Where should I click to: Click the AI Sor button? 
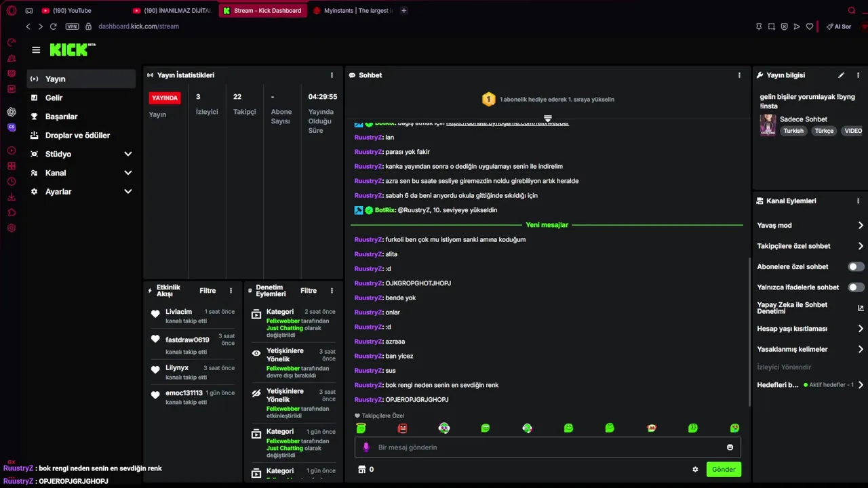pyautogui.click(x=839, y=26)
